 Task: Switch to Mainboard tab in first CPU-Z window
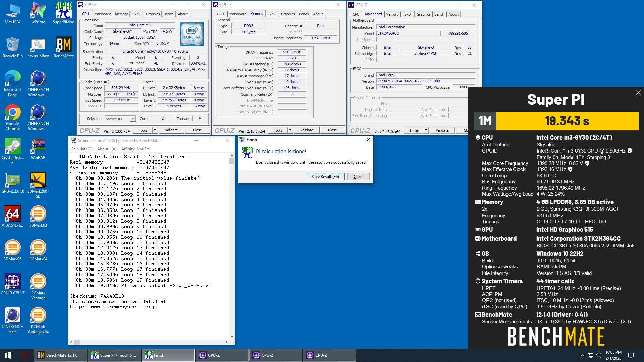103,14
